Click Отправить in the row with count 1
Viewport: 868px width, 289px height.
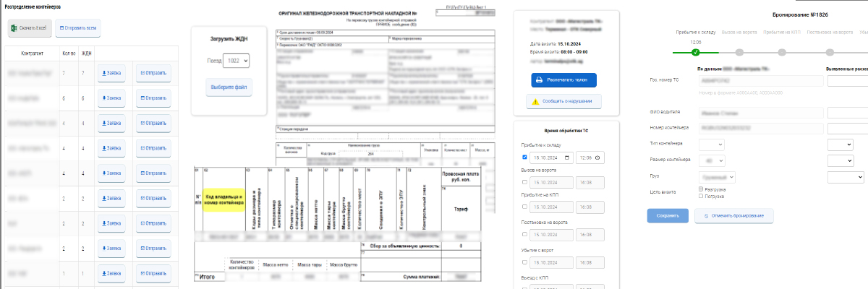pyautogui.click(x=153, y=274)
